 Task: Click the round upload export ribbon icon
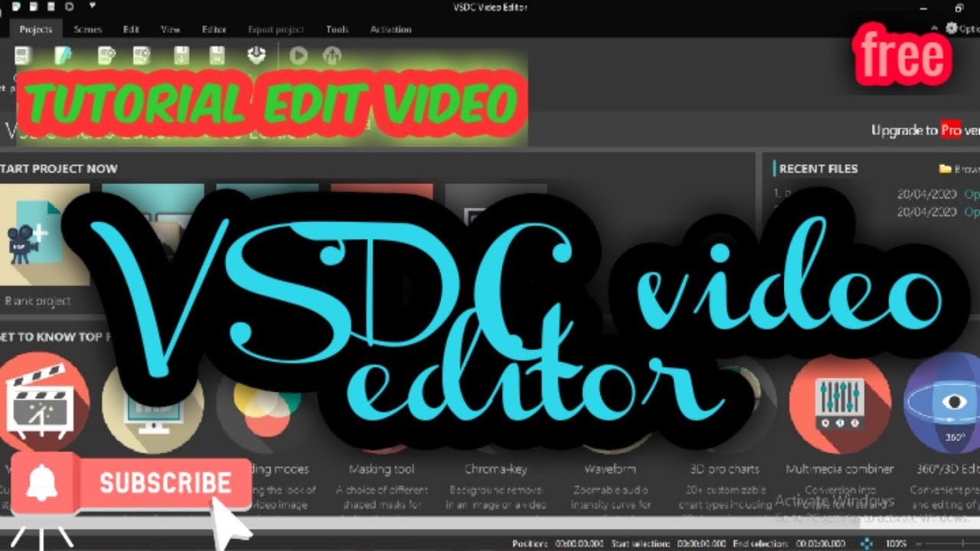(332, 55)
